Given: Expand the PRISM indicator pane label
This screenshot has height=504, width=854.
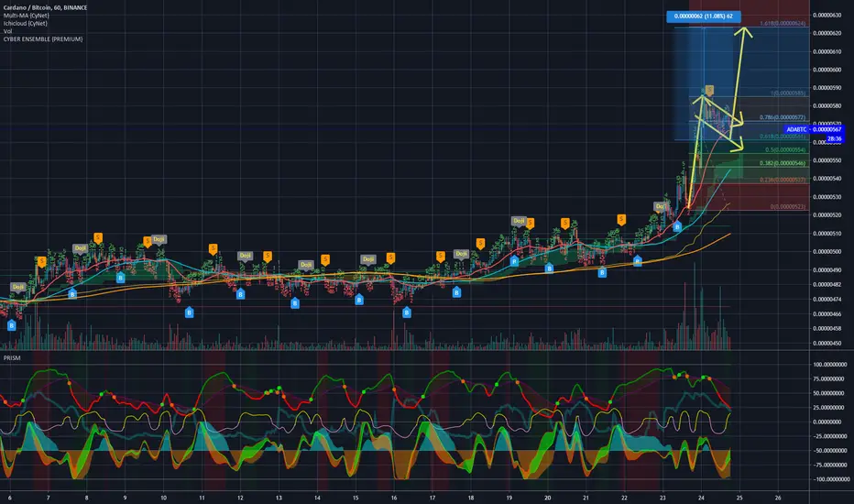Looking at the screenshot, I should point(12,358).
